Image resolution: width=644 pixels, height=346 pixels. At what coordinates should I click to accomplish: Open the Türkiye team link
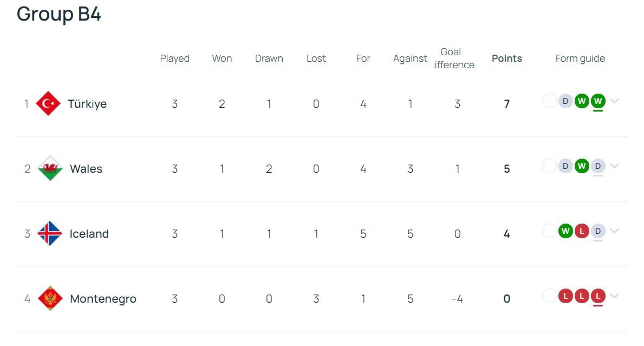tap(87, 104)
